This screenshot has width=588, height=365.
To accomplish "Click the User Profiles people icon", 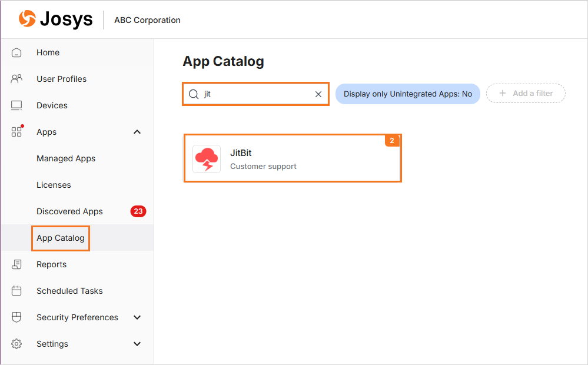I will [x=16, y=79].
